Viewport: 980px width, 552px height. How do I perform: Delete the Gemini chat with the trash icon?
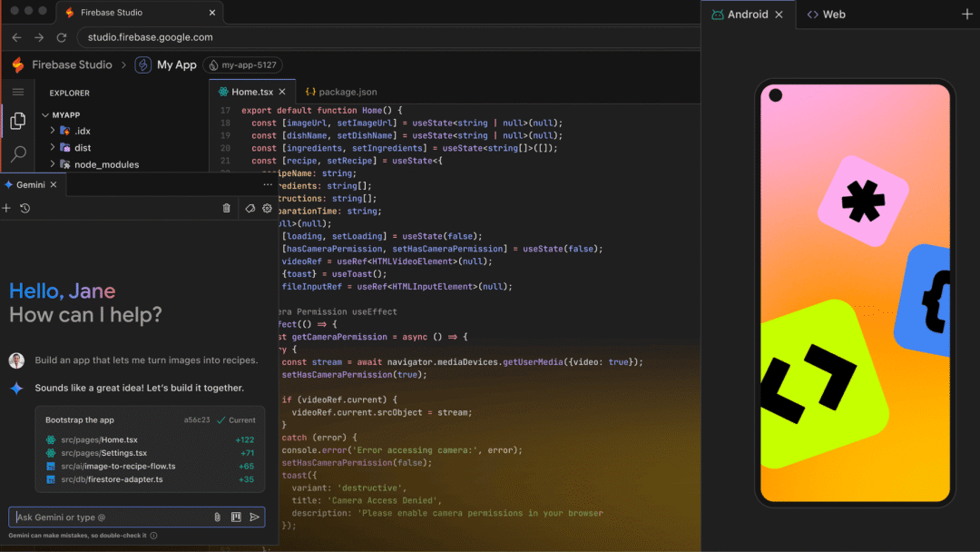tap(226, 208)
